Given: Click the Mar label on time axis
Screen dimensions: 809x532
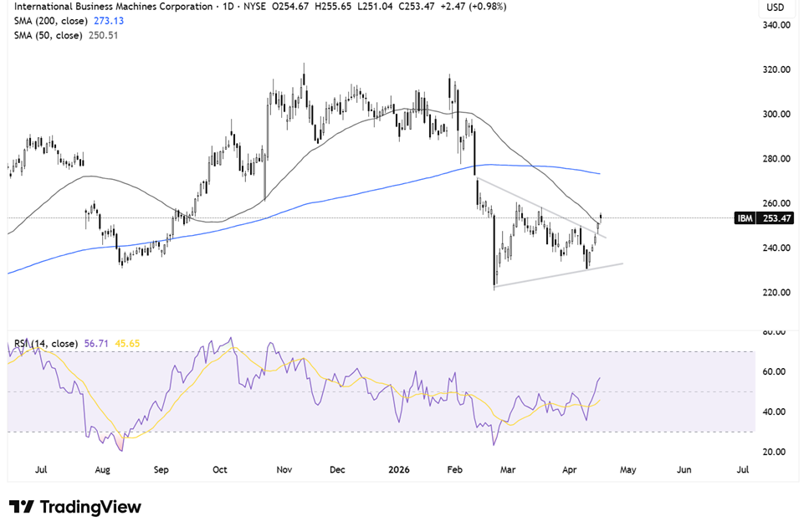Looking at the screenshot, I should coord(508,470).
